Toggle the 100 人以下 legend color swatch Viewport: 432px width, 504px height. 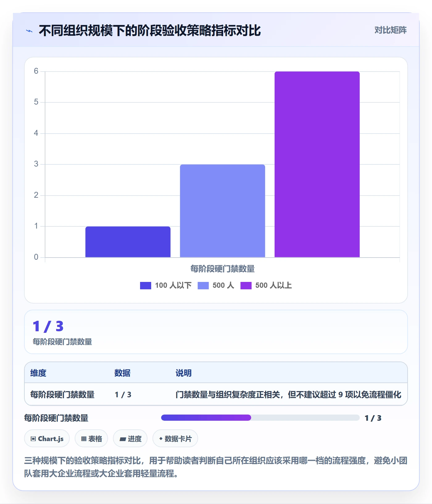146,286
